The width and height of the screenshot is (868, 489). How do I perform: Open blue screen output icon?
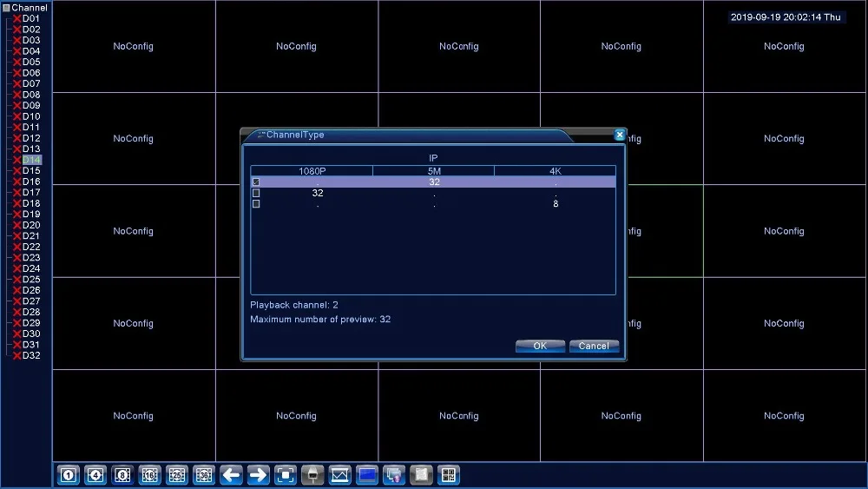[x=367, y=475]
